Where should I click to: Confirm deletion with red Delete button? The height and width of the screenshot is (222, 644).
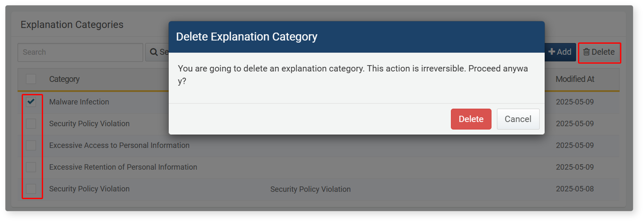(x=471, y=119)
